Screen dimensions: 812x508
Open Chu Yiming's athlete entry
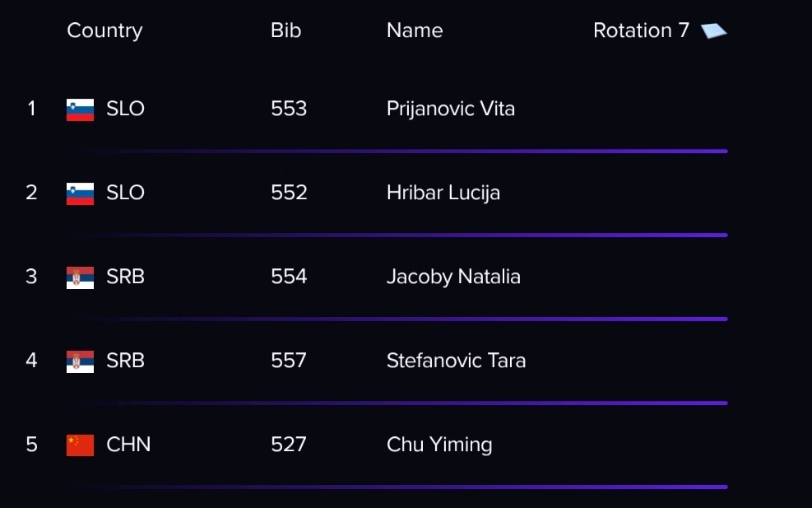[439, 445]
